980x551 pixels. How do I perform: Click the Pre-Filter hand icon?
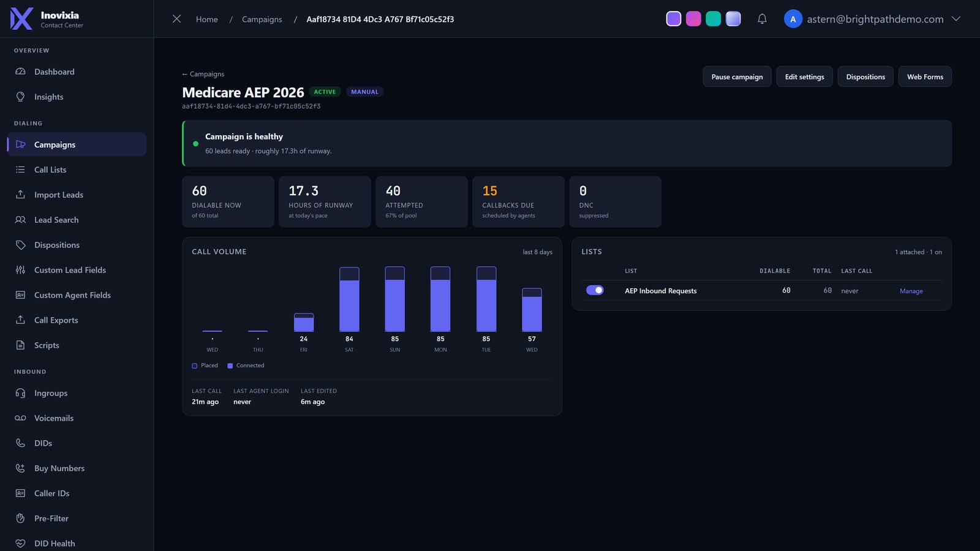pyautogui.click(x=20, y=519)
